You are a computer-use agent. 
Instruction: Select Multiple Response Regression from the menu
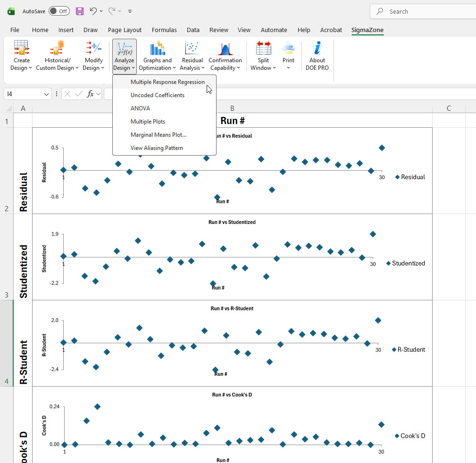[167, 82]
